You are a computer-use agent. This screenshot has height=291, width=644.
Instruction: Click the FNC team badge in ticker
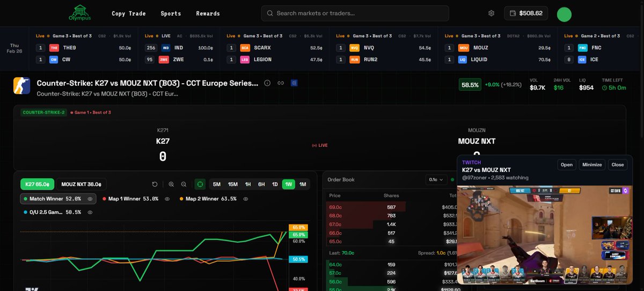[583, 48]
